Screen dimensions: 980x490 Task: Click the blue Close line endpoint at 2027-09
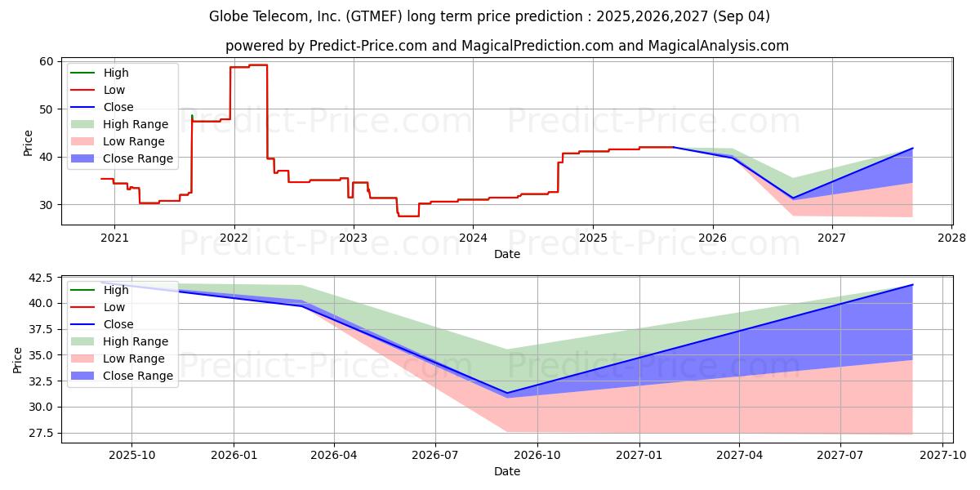tap(912, 284)
